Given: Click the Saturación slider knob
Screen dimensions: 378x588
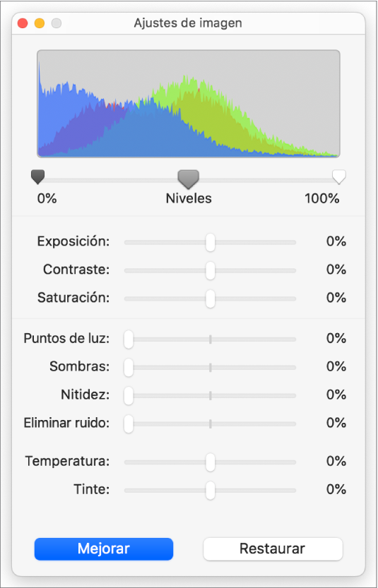Looking at the screenshot, I should coord(211,299).
